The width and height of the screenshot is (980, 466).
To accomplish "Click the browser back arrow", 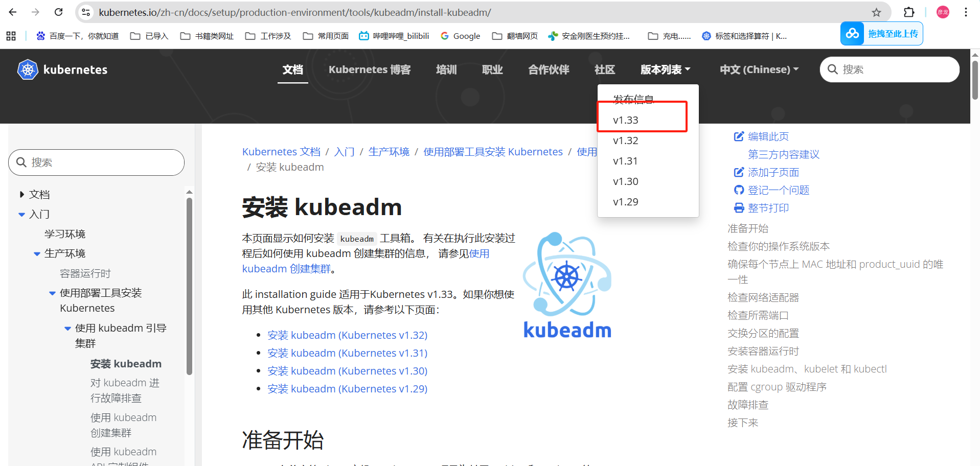I will (x=13, y=12).
